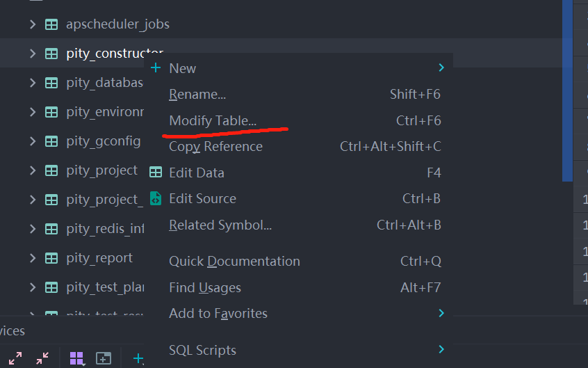Click the Expand All icon in Services toolbar
The height and width of the screenshot is (368, 588).
pyautogui.click(x=15, y=358)
